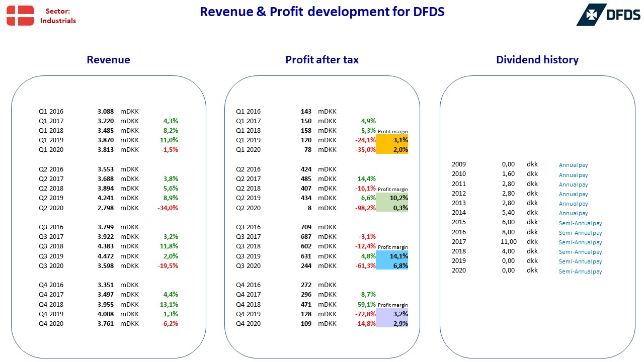644x362 pixels.
Task: Click the Semi-Annual pay label for 2020
Action: coord(581,271)
